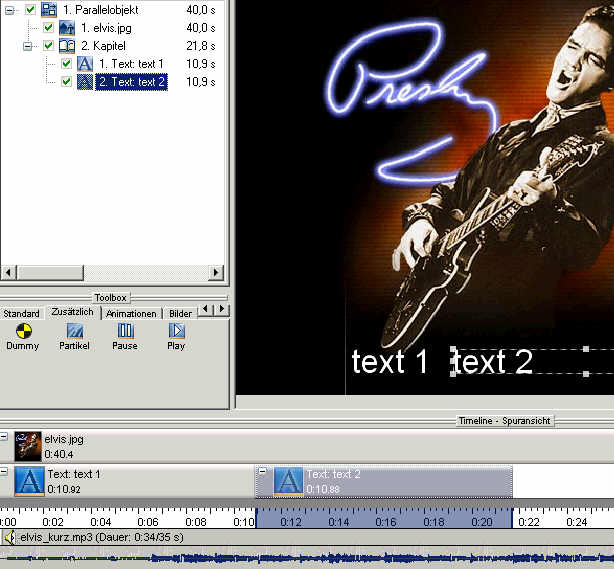Select the Partikel tool icon
614x569 pixels.
74,331
